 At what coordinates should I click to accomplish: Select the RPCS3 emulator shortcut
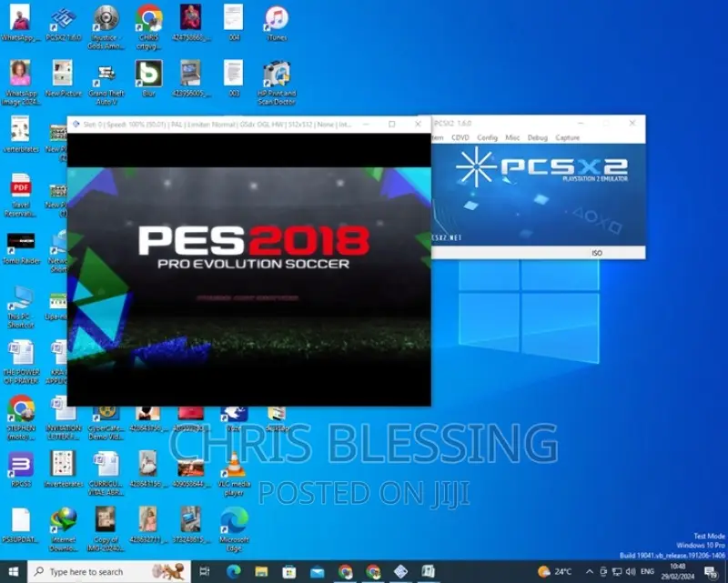coord(20,469)
